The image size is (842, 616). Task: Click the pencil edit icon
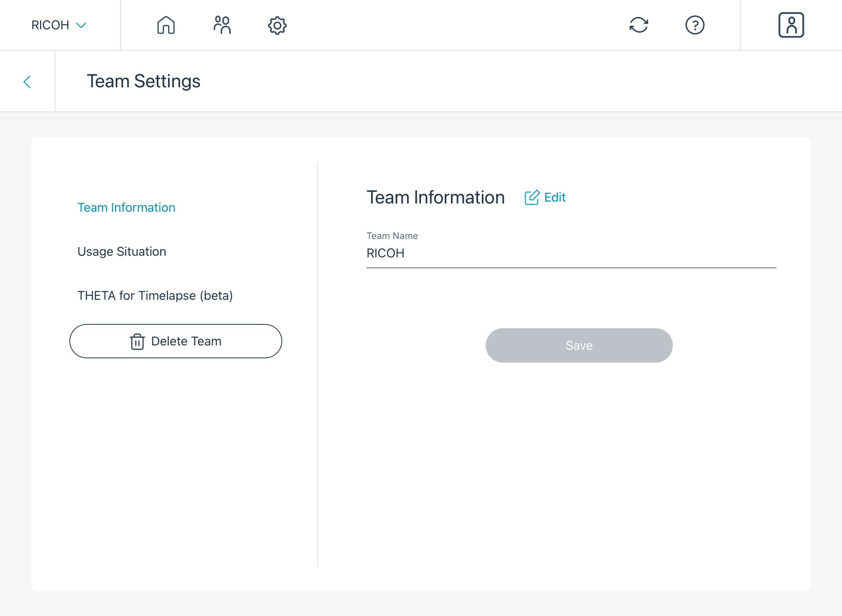click(x=532, y=198)
